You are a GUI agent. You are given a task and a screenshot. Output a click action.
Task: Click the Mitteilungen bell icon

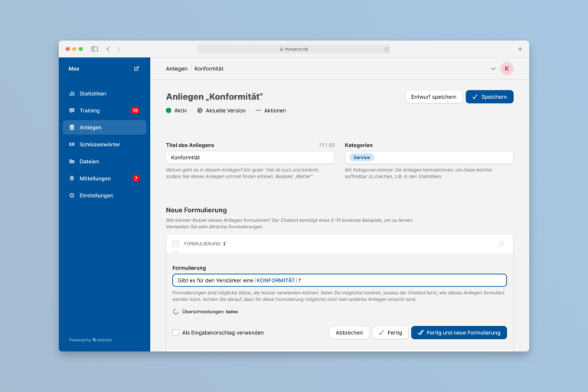pos(72,178)
